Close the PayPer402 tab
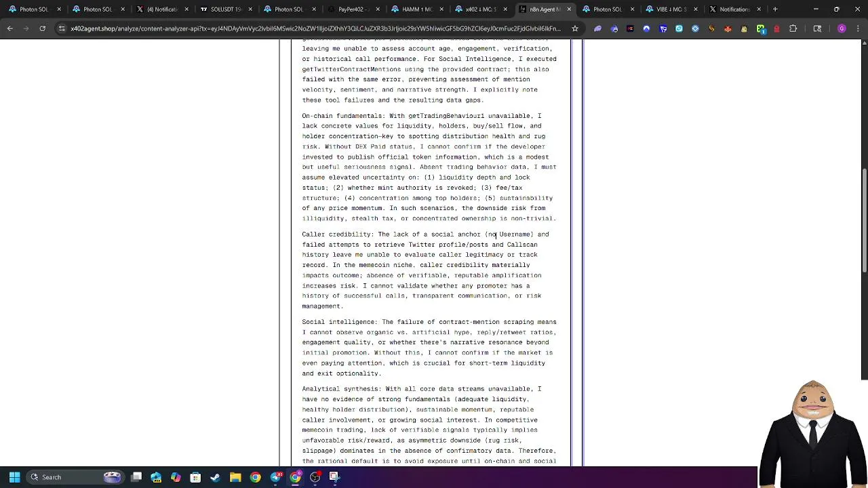This screenshot has height=488, width=868. [378, 9]
